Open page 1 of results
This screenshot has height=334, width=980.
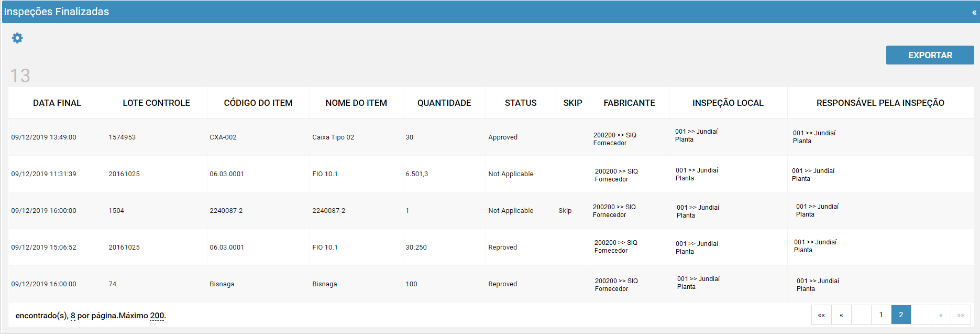click(881, 315)
